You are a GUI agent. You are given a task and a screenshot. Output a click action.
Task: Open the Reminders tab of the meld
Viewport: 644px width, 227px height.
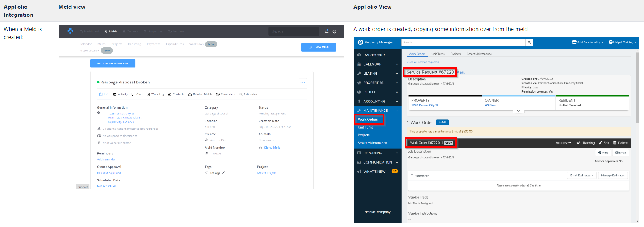pyautogui.click(x=225, y=94)
